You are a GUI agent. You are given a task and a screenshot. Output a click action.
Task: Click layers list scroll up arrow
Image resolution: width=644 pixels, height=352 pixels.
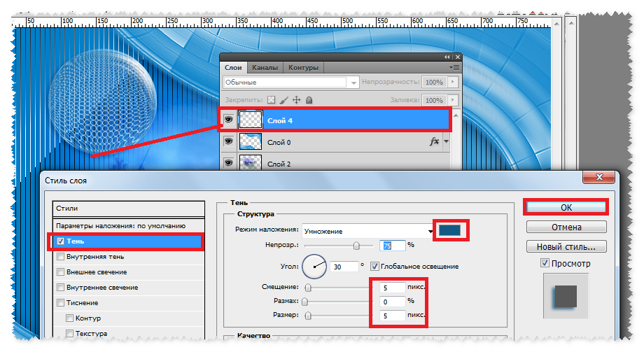click(x=456, y=116)
